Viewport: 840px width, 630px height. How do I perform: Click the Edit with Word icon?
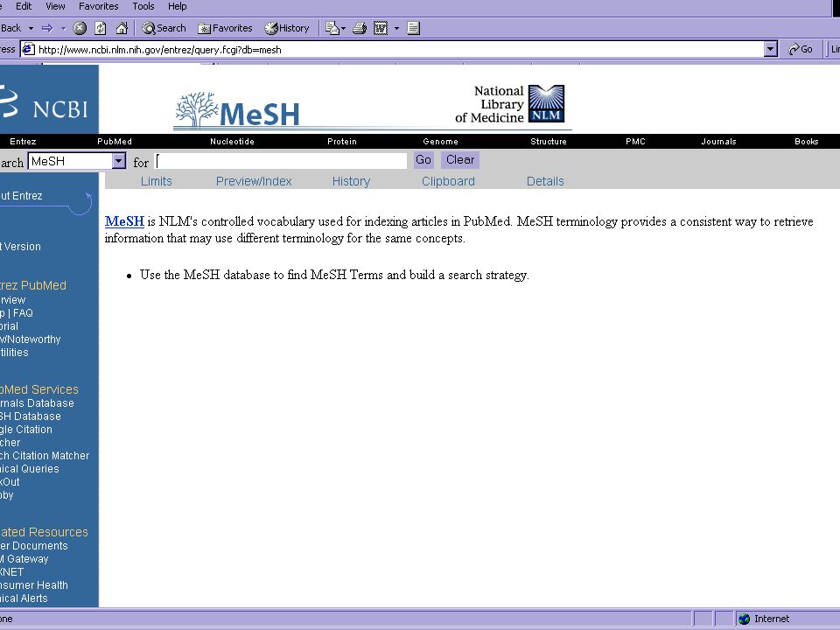pos(381,28)
